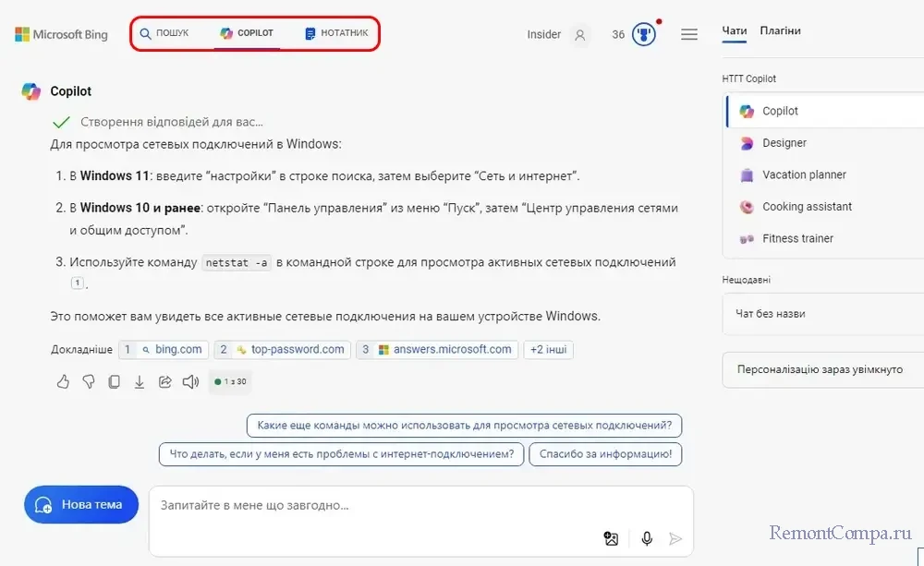This screenshot has width=924, height=566.
Task: Switch to the Пошук tab
Action: 164,33
